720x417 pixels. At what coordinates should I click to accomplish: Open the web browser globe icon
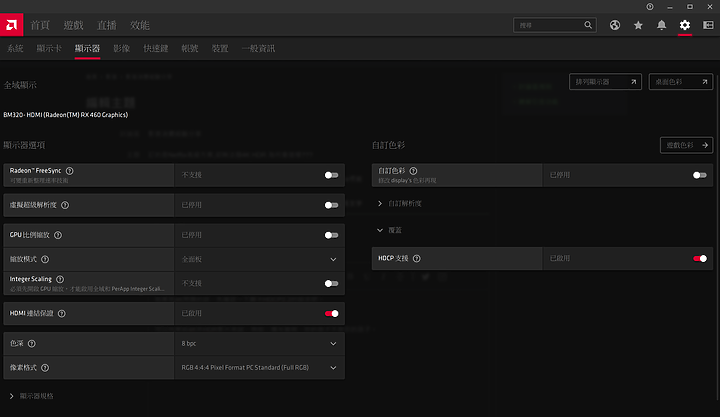click(x=615, y=25)
